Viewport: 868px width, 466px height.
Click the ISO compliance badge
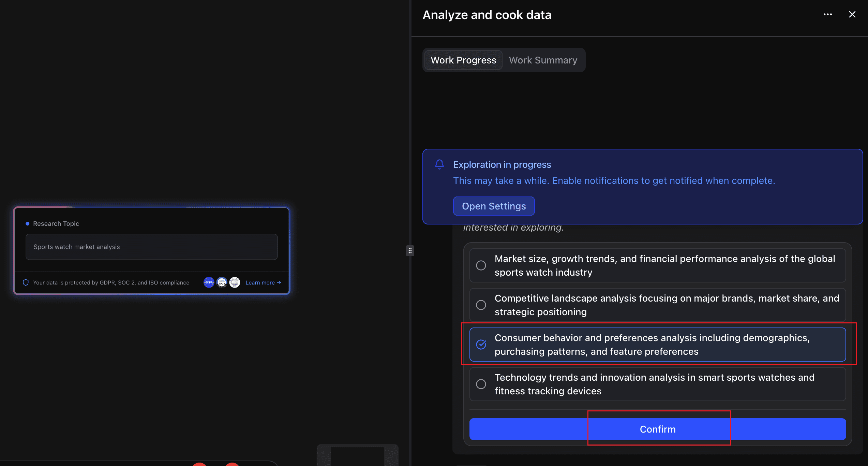tap(235, 282)
